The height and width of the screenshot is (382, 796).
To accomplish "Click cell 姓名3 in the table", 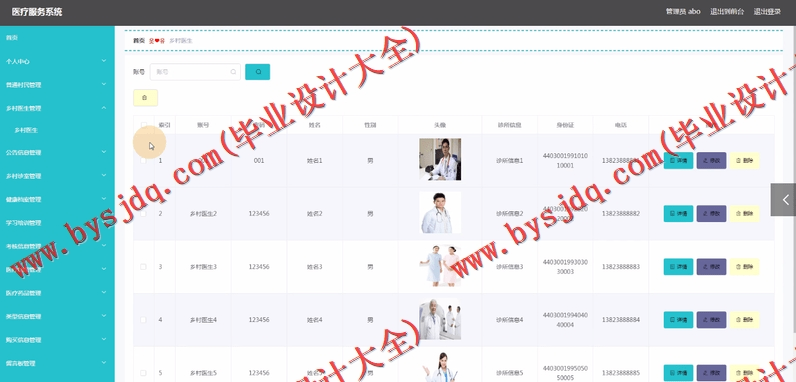I will (315, 267).
